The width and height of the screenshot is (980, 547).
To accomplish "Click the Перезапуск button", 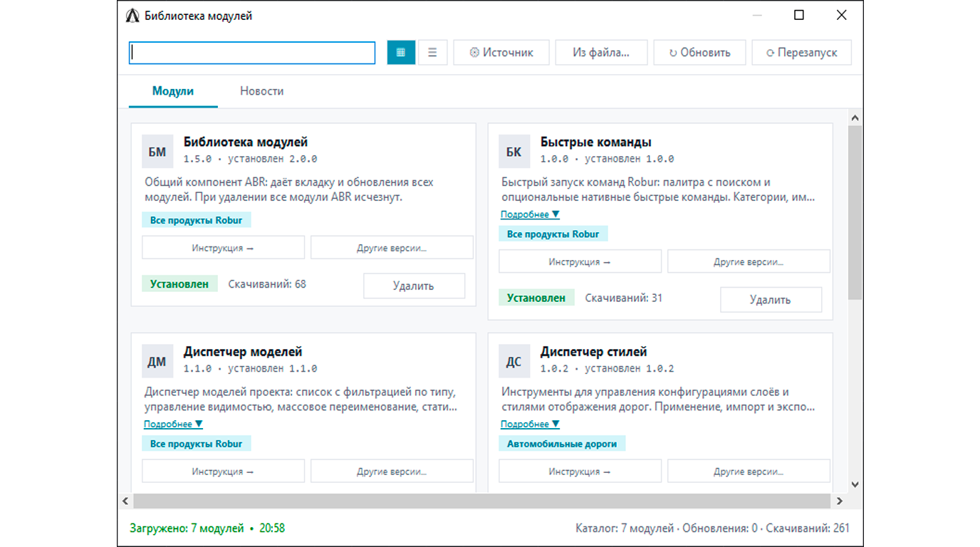I will 801,52.
